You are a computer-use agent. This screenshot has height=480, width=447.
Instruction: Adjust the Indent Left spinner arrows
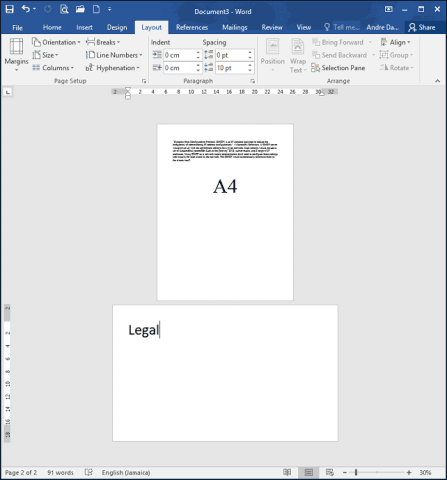pos(198,55)
